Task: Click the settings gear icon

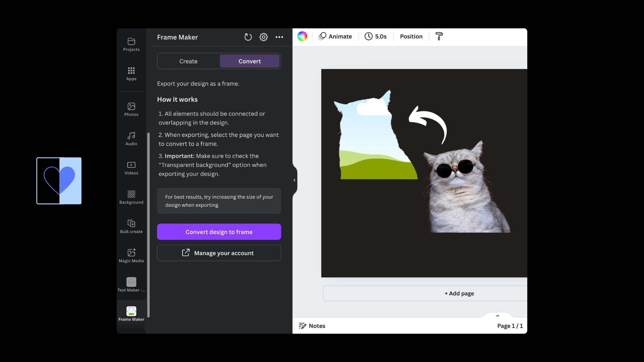Action: [264, 37]
